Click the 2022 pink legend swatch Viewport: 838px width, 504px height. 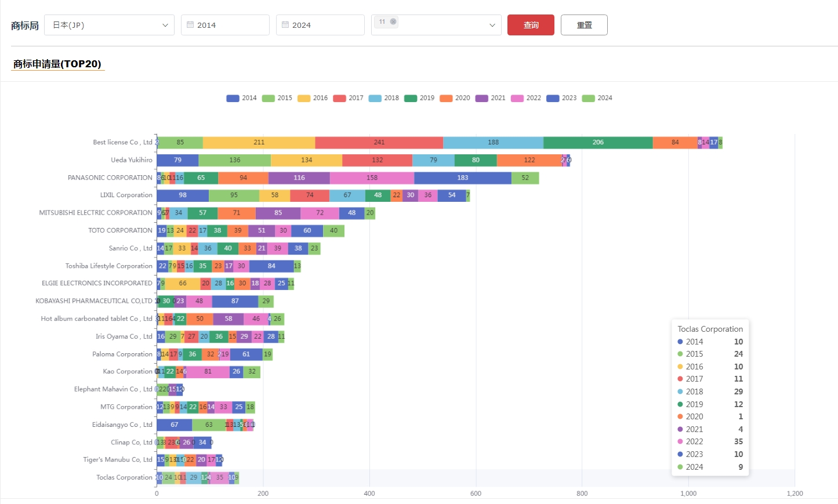pyautogui.click(x=517, y=98)
